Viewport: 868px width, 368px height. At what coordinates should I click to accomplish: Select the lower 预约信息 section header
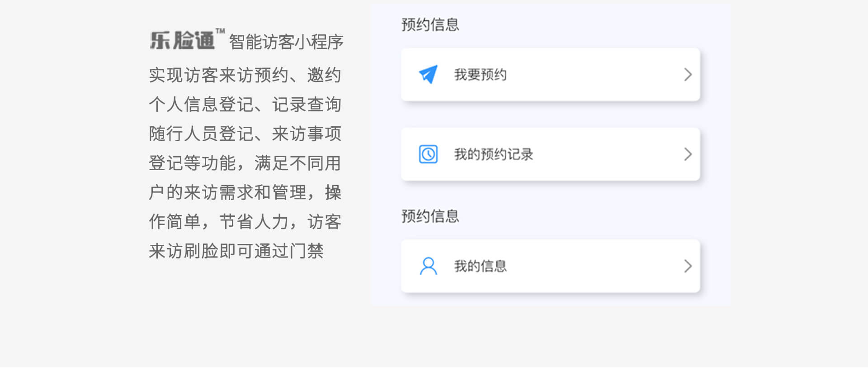pos(430,217)
